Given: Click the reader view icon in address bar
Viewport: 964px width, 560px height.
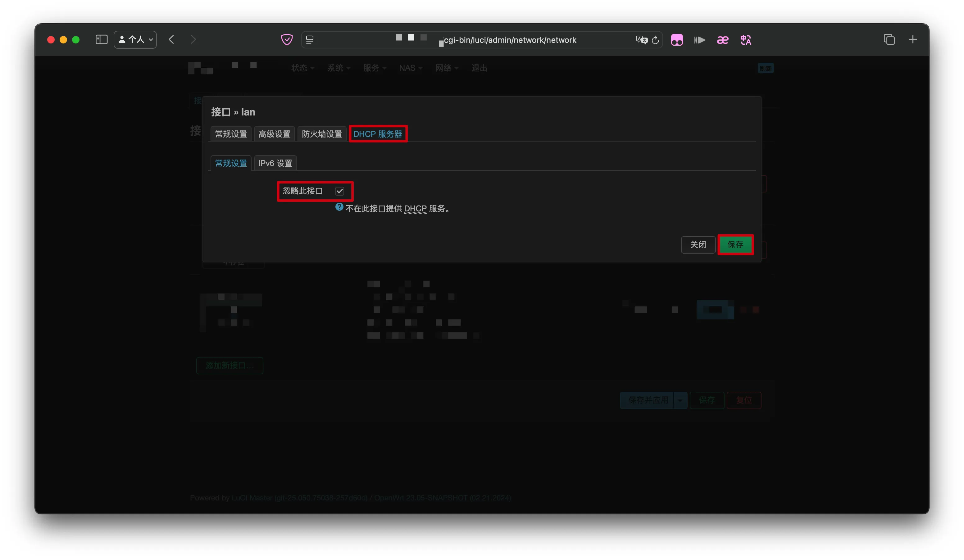Looking at the screenshot, I should 310,40.
